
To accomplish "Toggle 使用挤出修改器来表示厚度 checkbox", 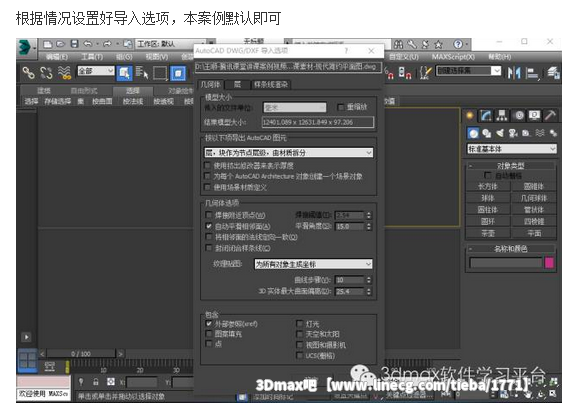I will [x=207, y=166].
